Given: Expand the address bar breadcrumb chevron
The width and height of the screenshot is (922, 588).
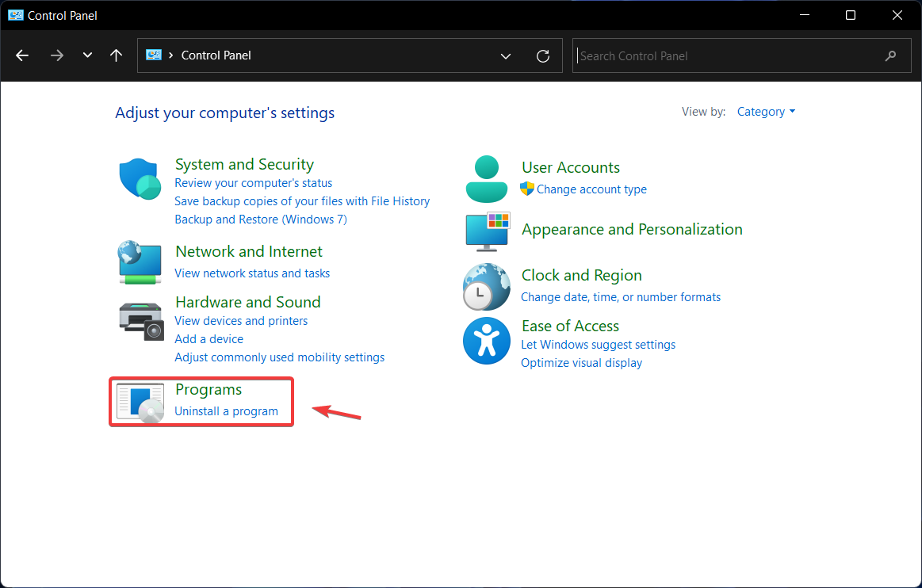Looking at the screenshot, I should click(171, 55).
